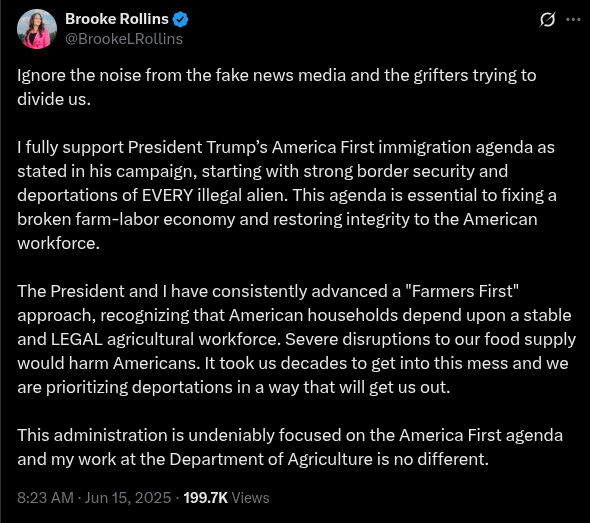Click the word Views beside the count

coord(250,497)
